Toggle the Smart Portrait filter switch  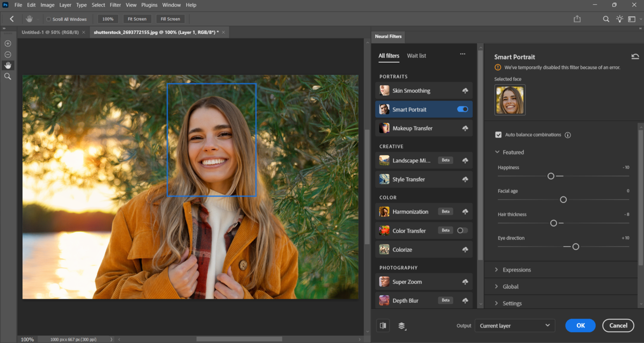pos(463,110)
